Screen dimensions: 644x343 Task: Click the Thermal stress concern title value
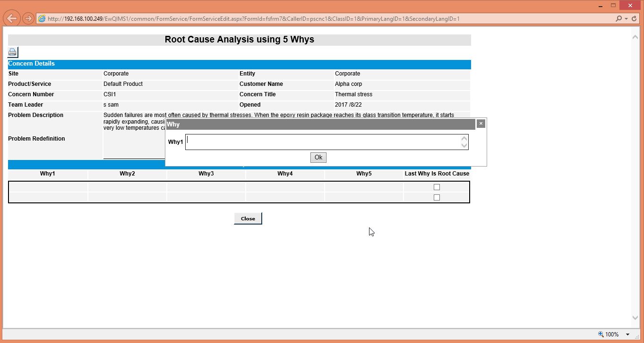click(353, 94)
